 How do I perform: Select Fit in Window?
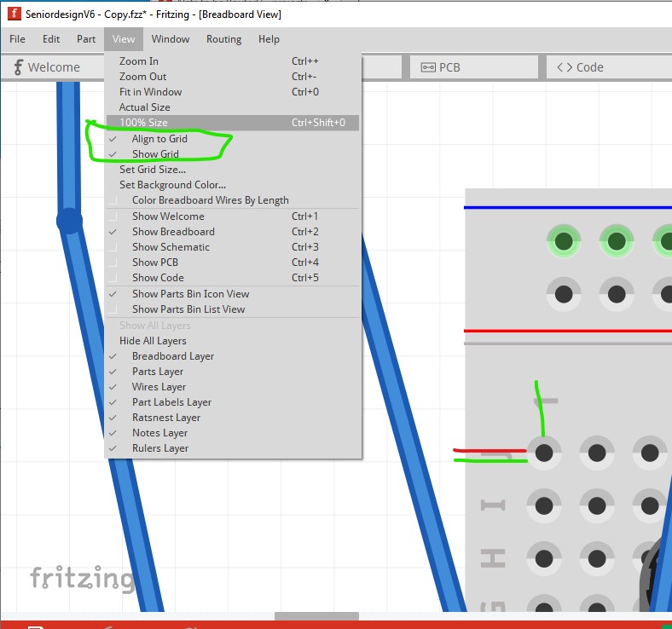coord(233,92)
